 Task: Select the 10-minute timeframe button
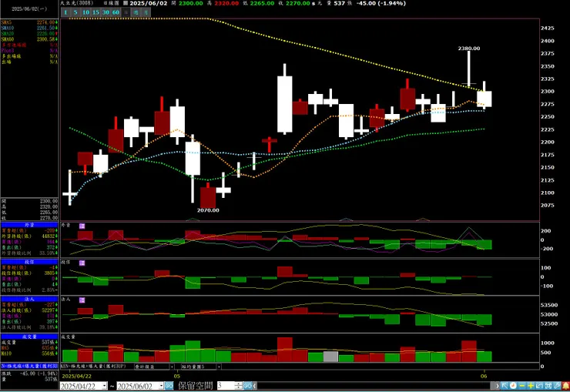pos(85,12)
